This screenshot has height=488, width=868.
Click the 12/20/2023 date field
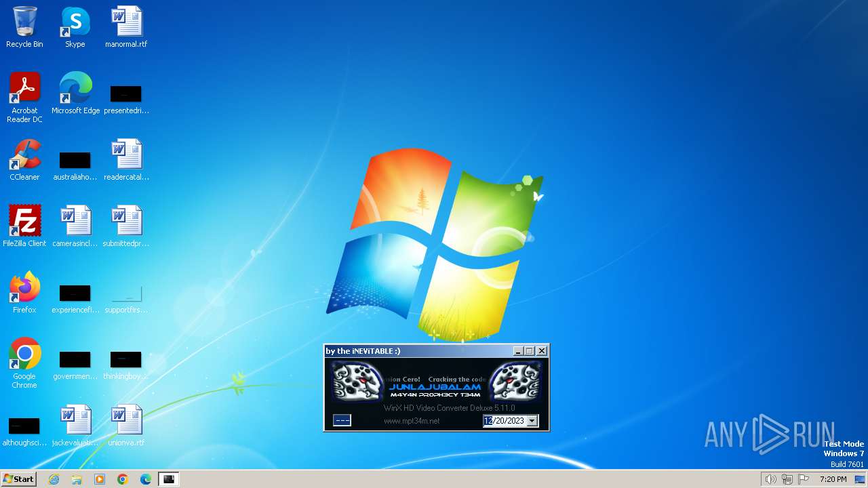505,421
